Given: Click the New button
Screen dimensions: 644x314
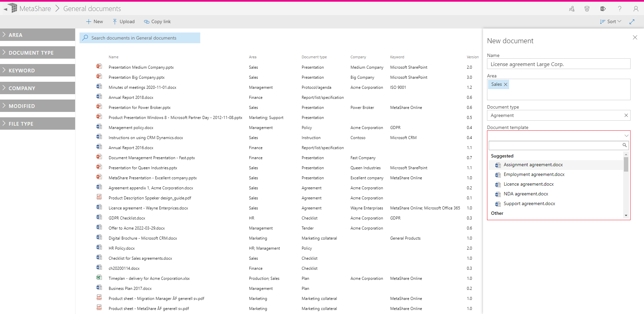Looking at the screenshot, I should point(94,21).
